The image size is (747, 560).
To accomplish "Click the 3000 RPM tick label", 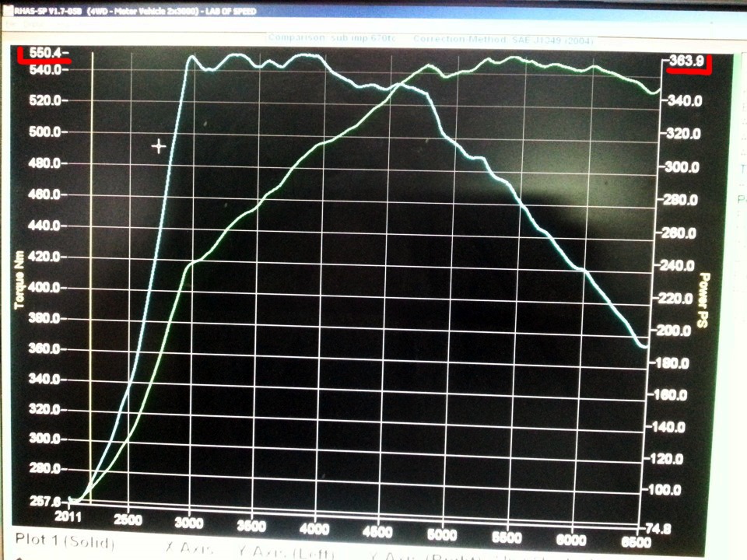I will tap(189, 523).
